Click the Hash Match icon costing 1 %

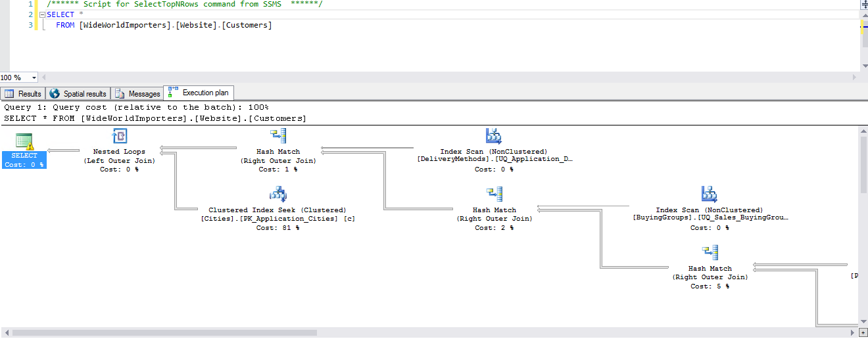coord(278,137)
